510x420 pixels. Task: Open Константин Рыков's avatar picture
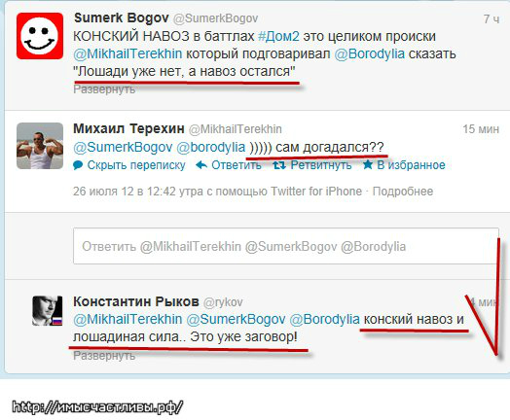coord(47,310)
